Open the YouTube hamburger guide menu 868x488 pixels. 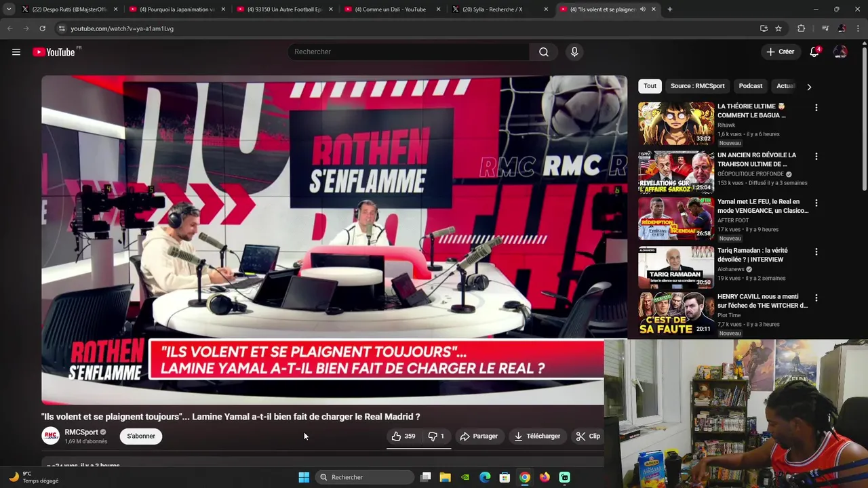[16, 52]
